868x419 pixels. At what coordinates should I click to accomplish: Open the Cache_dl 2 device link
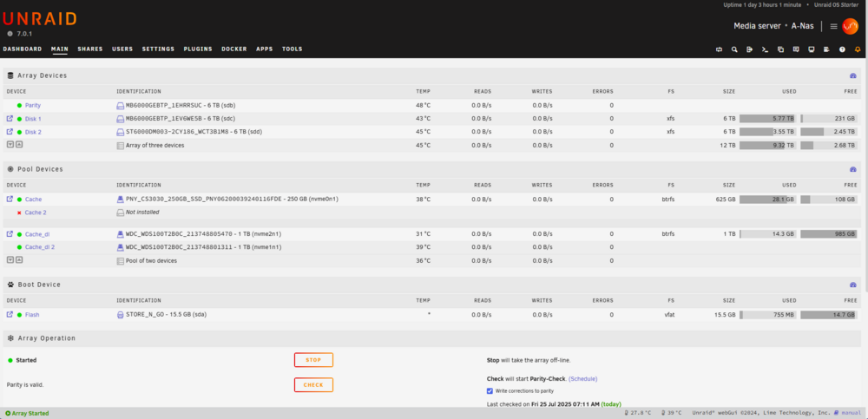pyautogui.click(x=40, y=247)
